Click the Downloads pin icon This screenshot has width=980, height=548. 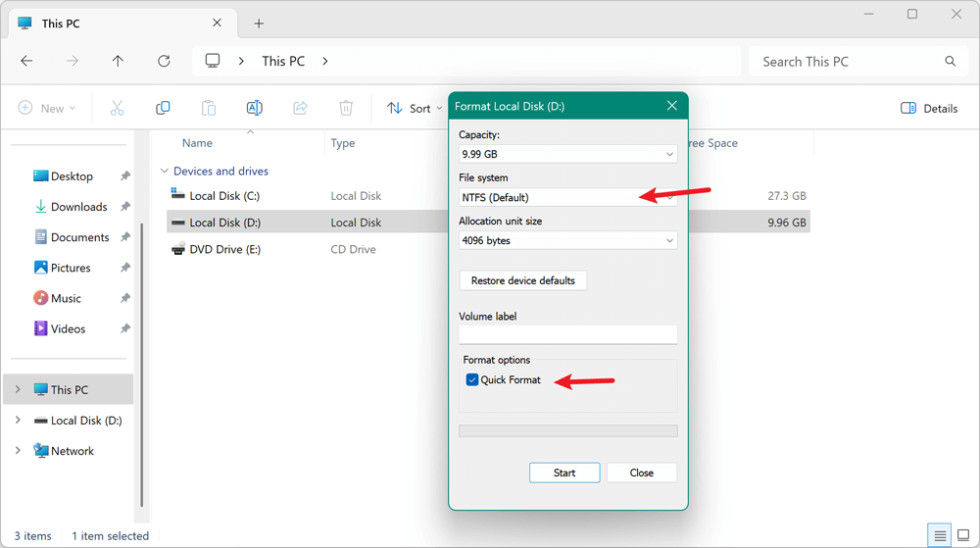pos(125,206)
